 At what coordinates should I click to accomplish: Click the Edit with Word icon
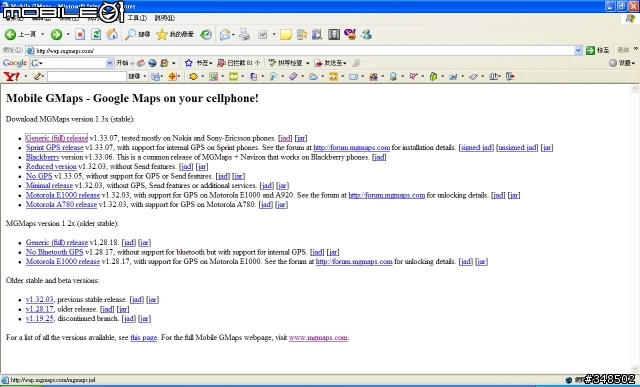[262, 35]
